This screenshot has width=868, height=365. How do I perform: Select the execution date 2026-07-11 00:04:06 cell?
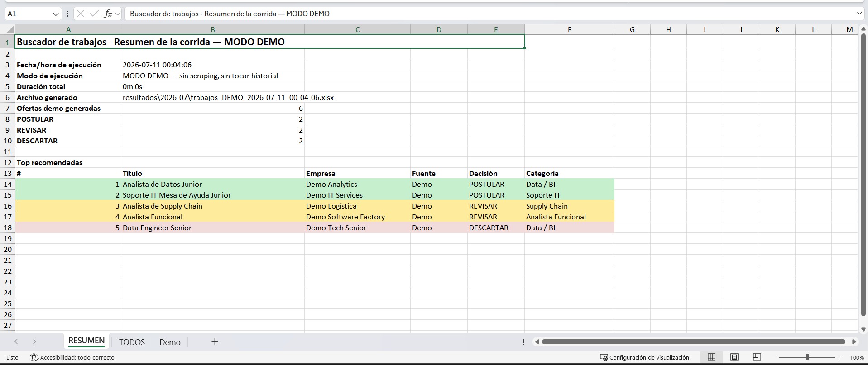[x=213, y=65]
